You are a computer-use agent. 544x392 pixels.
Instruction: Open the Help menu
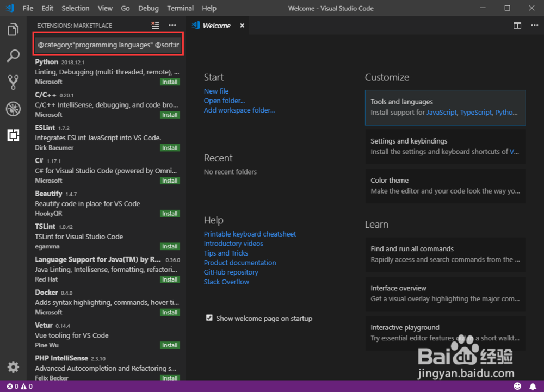tap(209, 8)
